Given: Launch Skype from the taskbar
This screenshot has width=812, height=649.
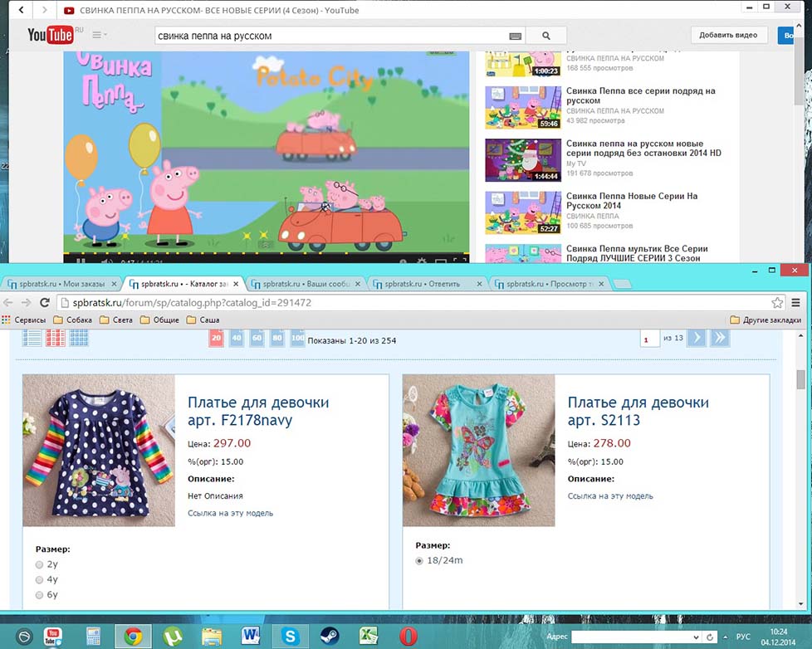Looking at the screenshot, I should tap(290, 636).
